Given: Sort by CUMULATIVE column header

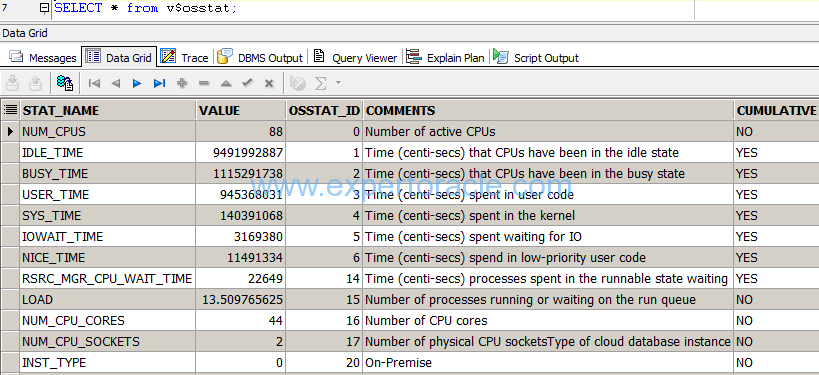Looking at the screenshot, I should (776, 110).
